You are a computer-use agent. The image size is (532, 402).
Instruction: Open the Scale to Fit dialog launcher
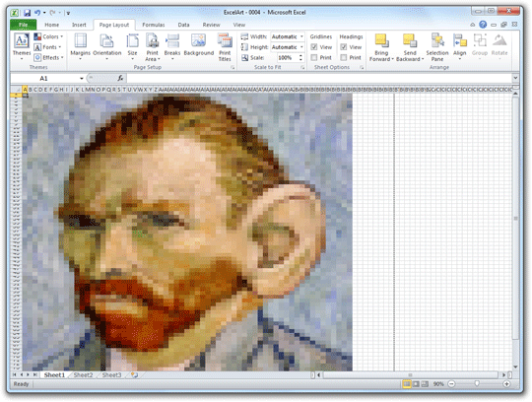point(302,68)
